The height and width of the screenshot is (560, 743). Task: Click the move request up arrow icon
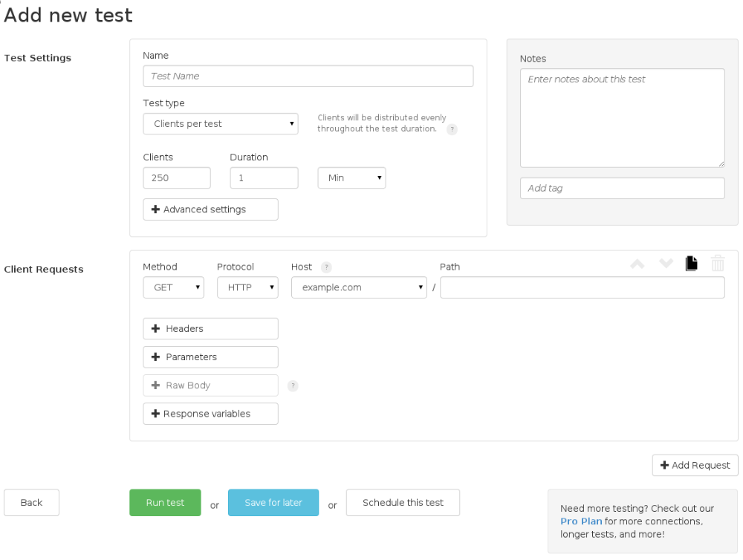(637, 264)
